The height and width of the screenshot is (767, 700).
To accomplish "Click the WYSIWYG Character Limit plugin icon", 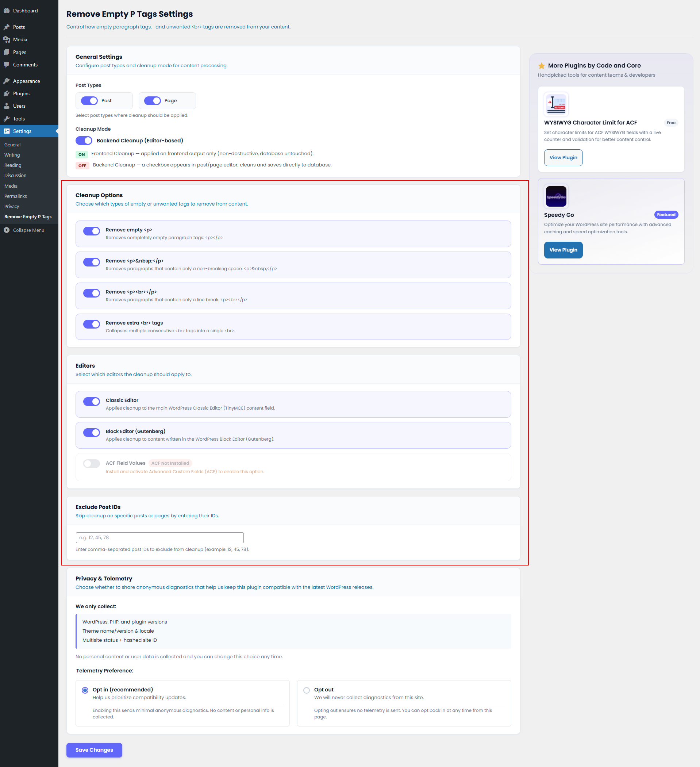I will point(556,104).
